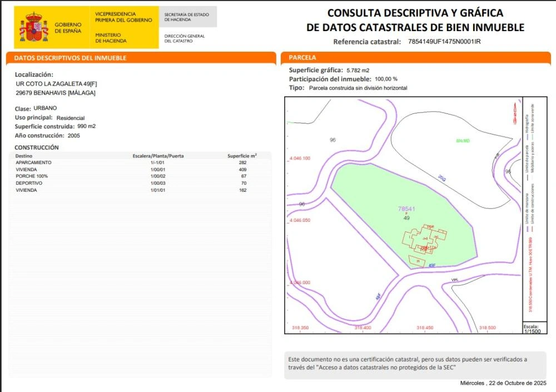Viewport: 556px width, 392px height.
Task: Select reference number 7854149UF1475N0001IR
Action: click(x=444, y=42)
